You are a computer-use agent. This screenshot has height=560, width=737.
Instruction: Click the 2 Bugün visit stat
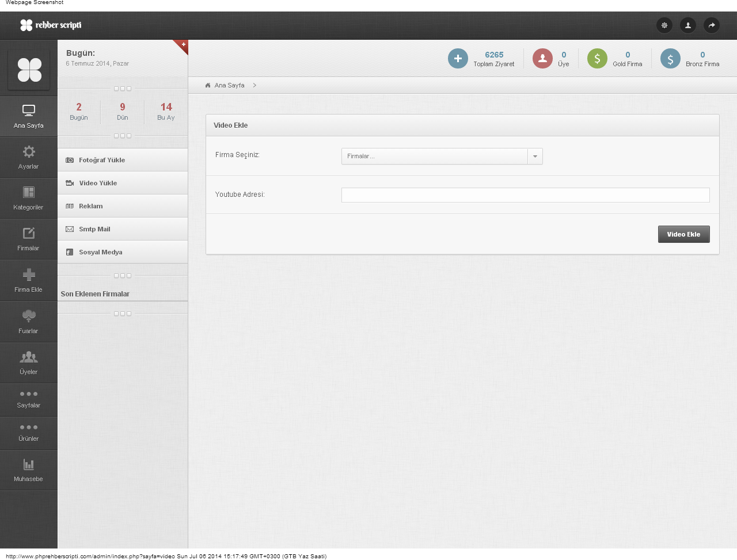coord(79,111)
